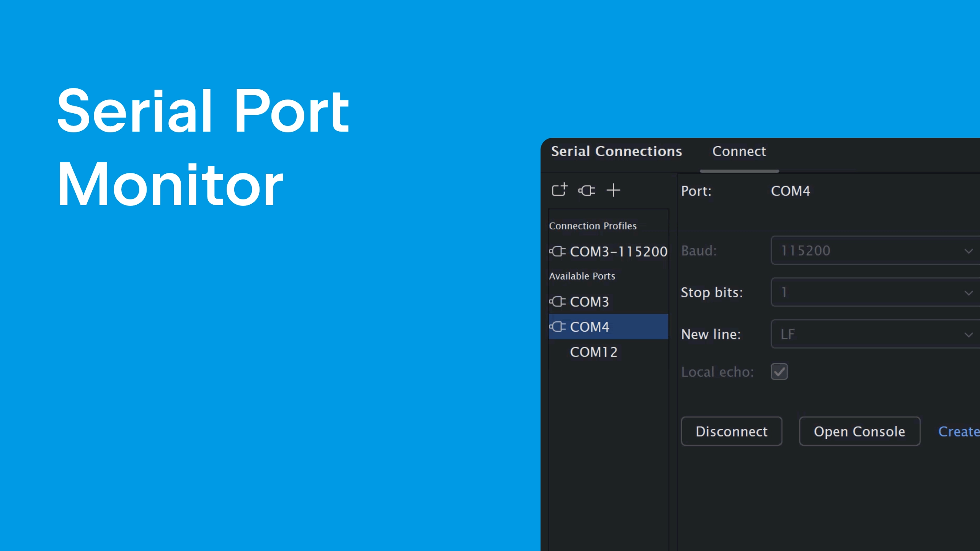Click the COM4 serial port icon
The height and width of the screenshot is (551, 980).
tap(557, 326)
